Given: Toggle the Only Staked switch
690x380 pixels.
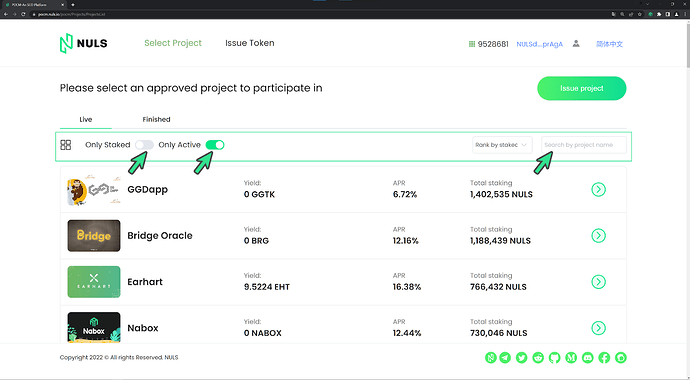Looking at the screenshot, I should pyautogui.click(x=144, y=145).
